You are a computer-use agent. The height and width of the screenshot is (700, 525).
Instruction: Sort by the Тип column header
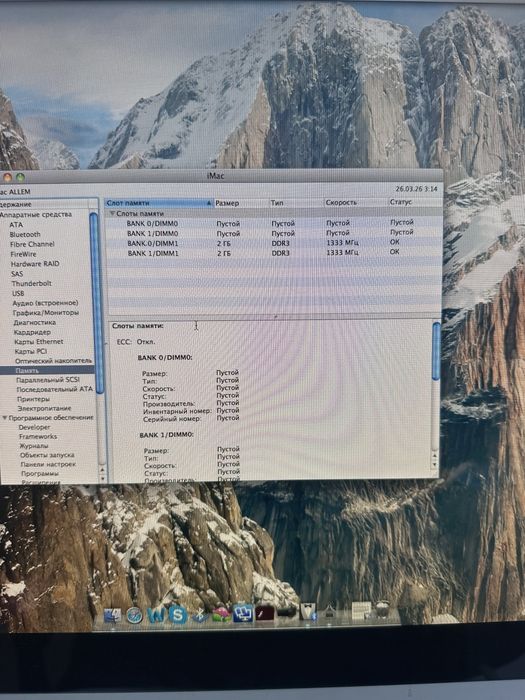(x=296, y=203)
